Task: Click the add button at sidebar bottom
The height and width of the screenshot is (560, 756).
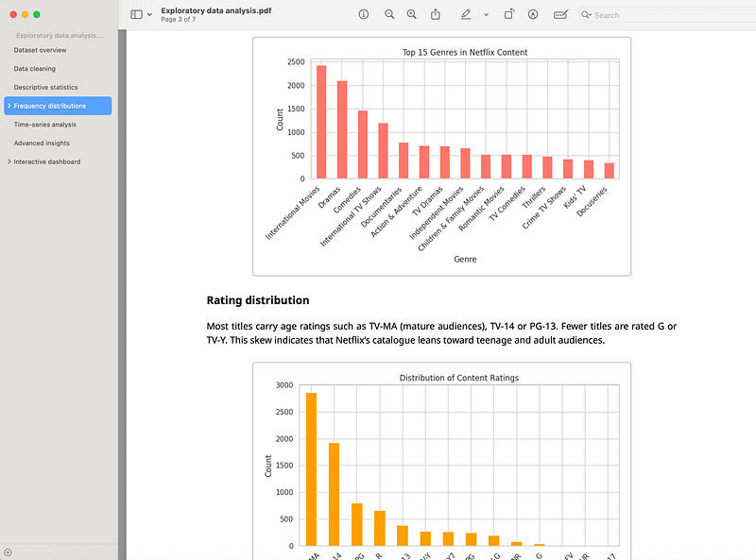Action: coord(8,552)
